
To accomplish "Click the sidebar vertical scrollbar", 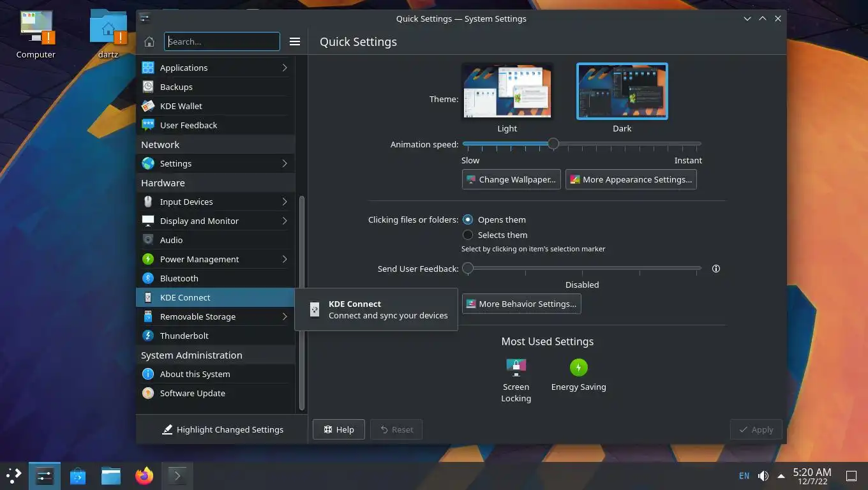I will click(302, 303).
